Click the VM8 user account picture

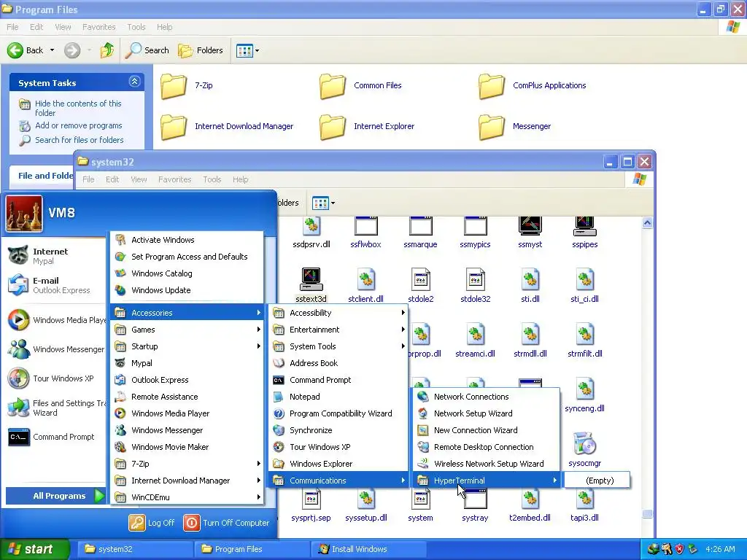[x=24, y=214]
